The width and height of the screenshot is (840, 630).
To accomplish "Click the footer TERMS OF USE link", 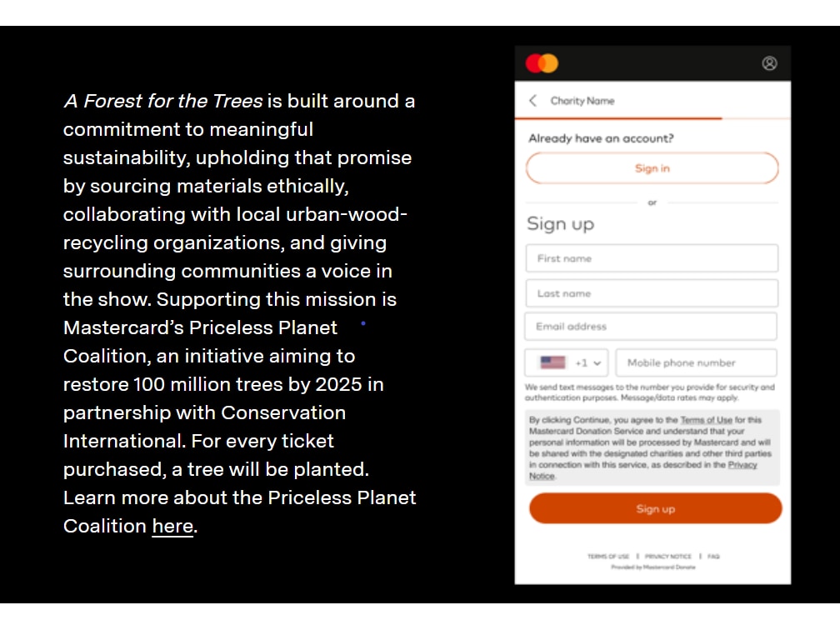I will tap(608, 556).
